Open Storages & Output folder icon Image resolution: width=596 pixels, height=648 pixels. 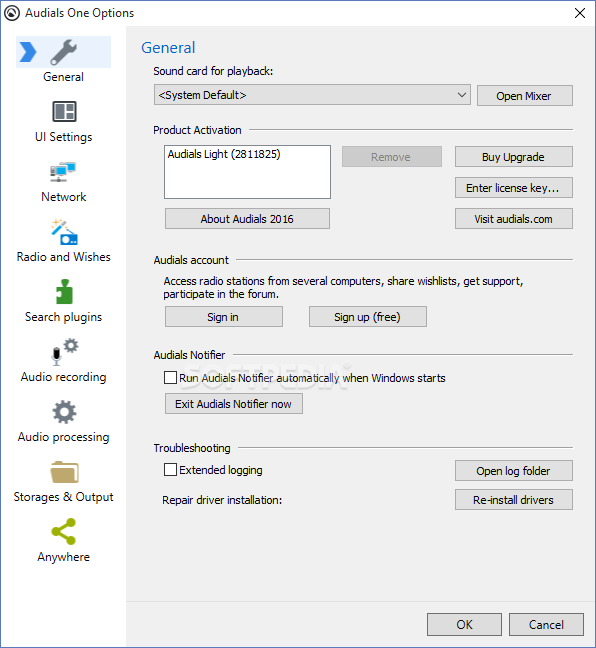pos(64,472)
